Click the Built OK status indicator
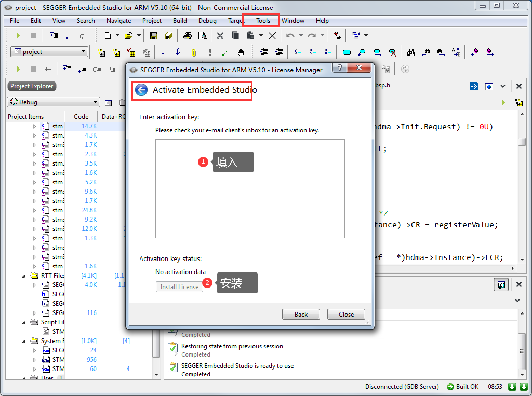Viewport: 532px width, 396px height. pos(463,387)
